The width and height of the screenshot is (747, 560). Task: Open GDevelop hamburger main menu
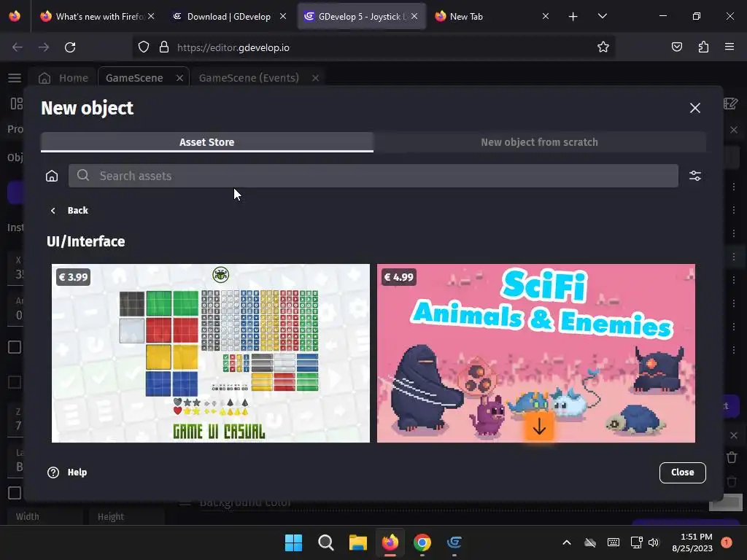(15, 77)
